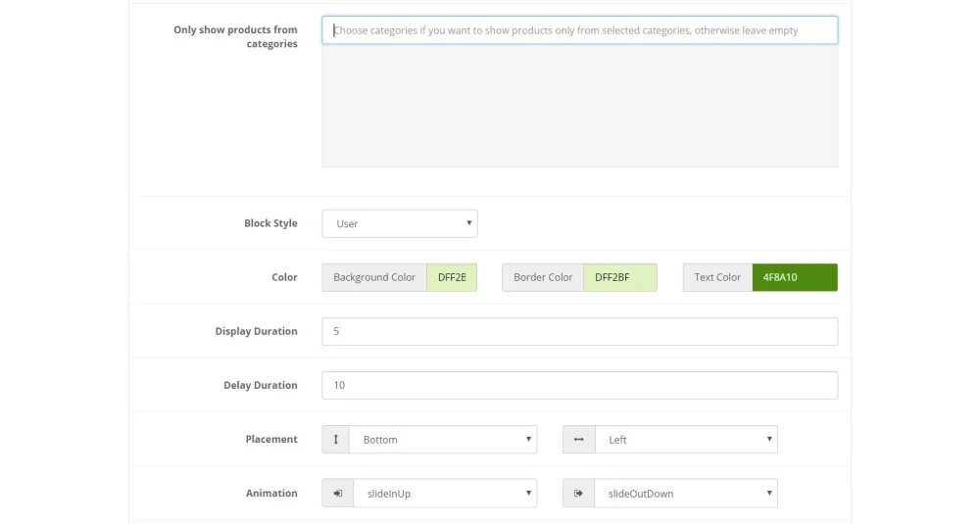Click the gray selected-categories list box
Image resolution: width=980 pixels, height=524 pixels.
click(x=580, y=106)
